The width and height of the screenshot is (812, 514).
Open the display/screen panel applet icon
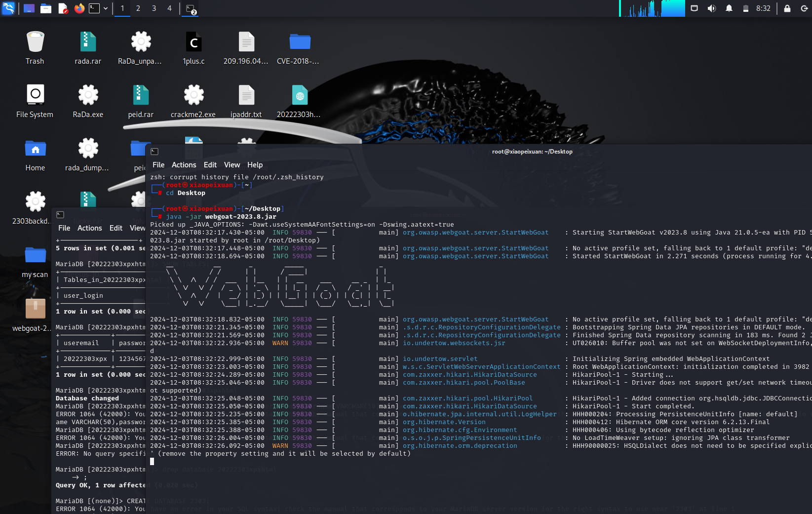(x=694, y=8)
